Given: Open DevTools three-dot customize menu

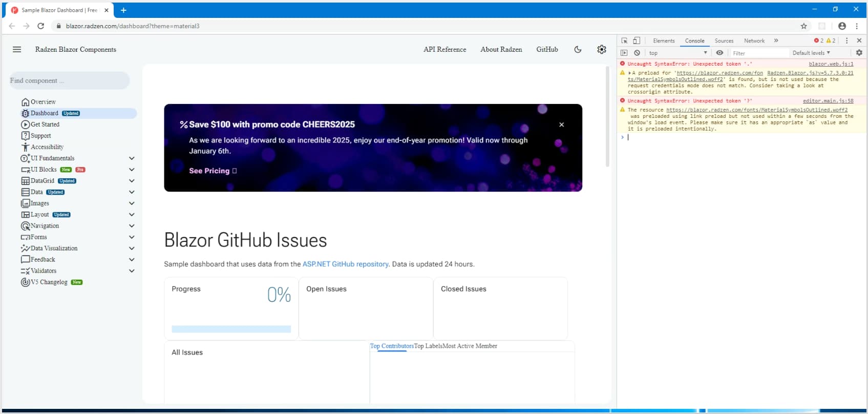Looking at the screenshot, I should [x=846, y=40].
